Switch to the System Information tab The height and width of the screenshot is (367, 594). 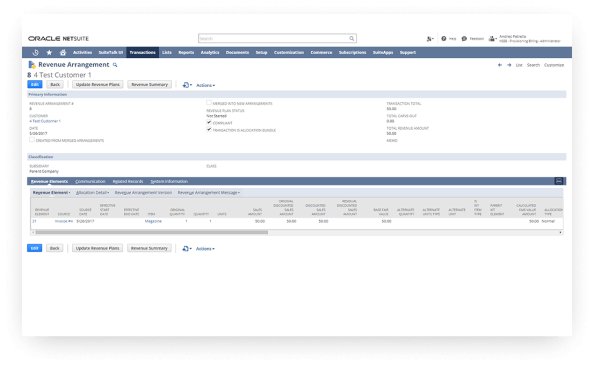point(169,181)
